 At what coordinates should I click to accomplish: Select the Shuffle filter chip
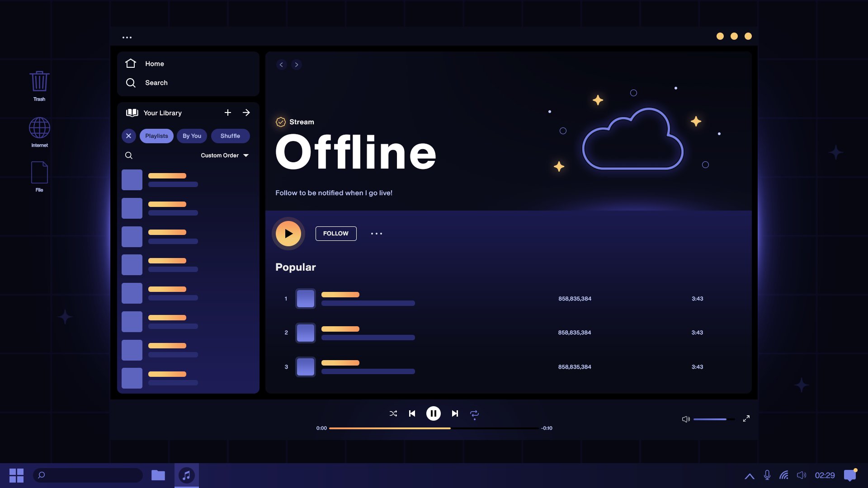(x=231, y=136)
